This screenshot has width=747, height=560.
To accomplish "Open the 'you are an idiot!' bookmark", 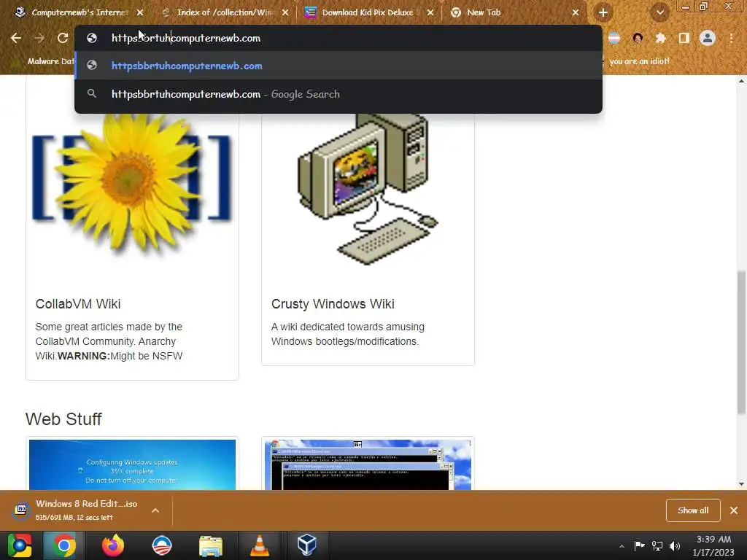I will [639, 61].
